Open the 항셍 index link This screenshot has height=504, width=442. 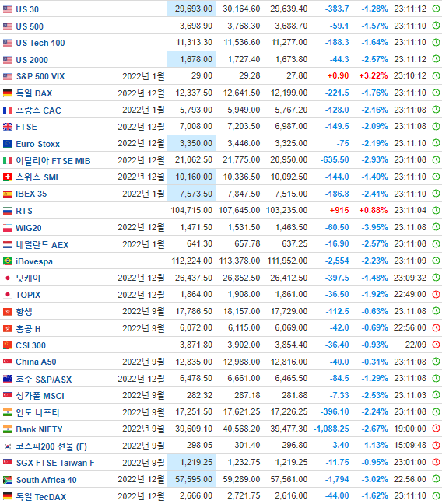point(24,311)
